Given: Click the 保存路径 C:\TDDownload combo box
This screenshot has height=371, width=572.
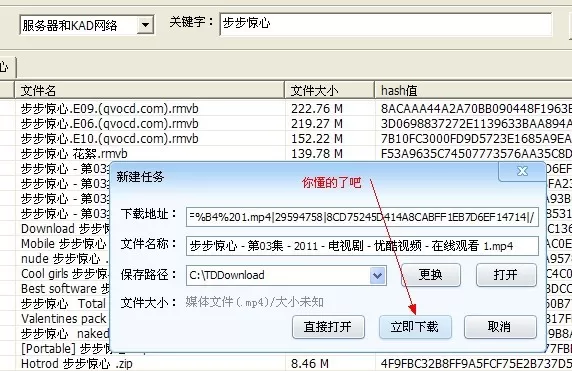Looking at the screenshot, I should [286, 275].
